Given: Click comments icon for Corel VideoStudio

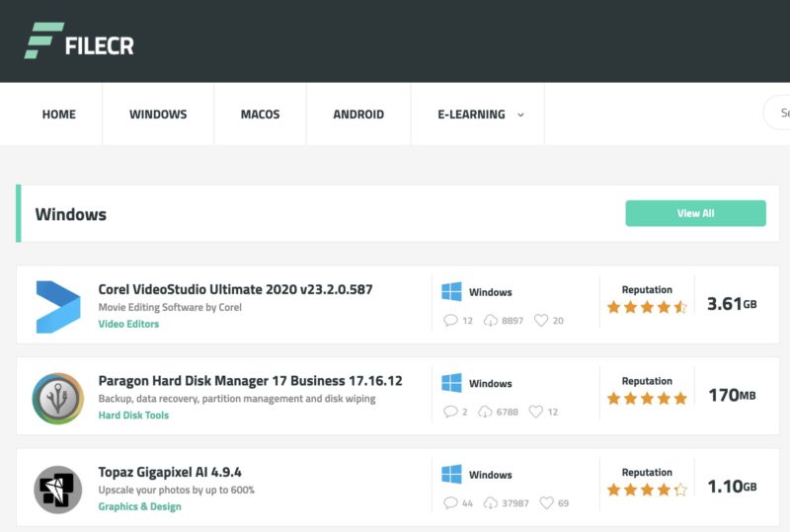Looking at the screenshot, I should (x=451, y=321).
